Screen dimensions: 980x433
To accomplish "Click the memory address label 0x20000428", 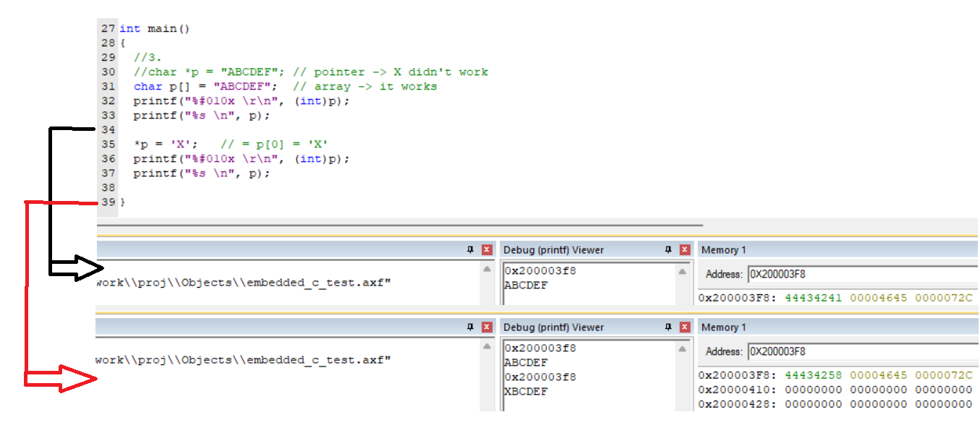I will click(735, 404).
